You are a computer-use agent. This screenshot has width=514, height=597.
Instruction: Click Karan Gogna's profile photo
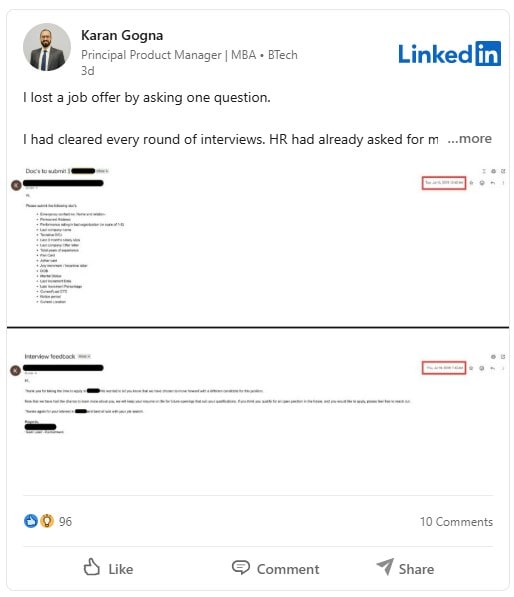point(47,47)
